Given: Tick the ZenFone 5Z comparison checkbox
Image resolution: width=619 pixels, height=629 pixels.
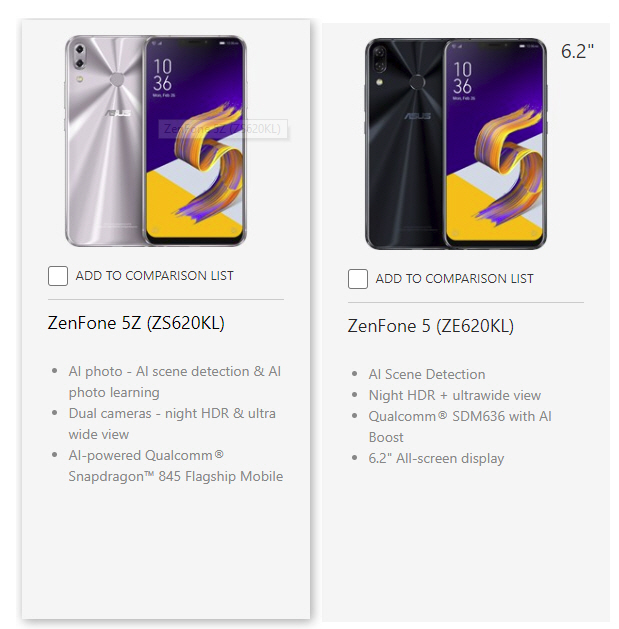Looking at the screenshot, I should (x=58, y=276).
